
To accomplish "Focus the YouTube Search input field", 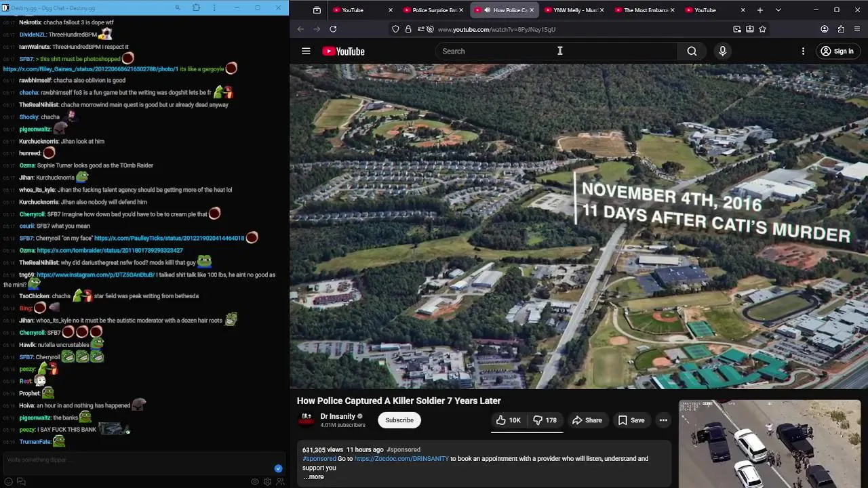I will point(556,52).
